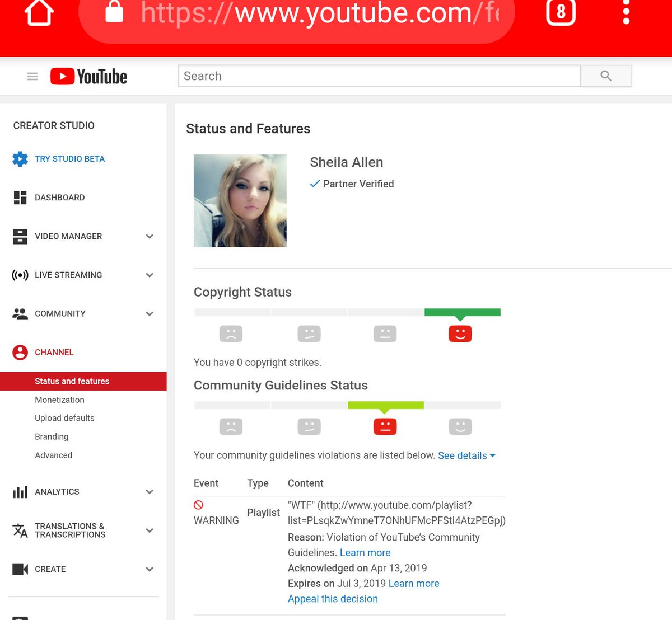Click the CREATOR STUDIO heading
Viewport: 672px width, 620px height.
point(54,125)
